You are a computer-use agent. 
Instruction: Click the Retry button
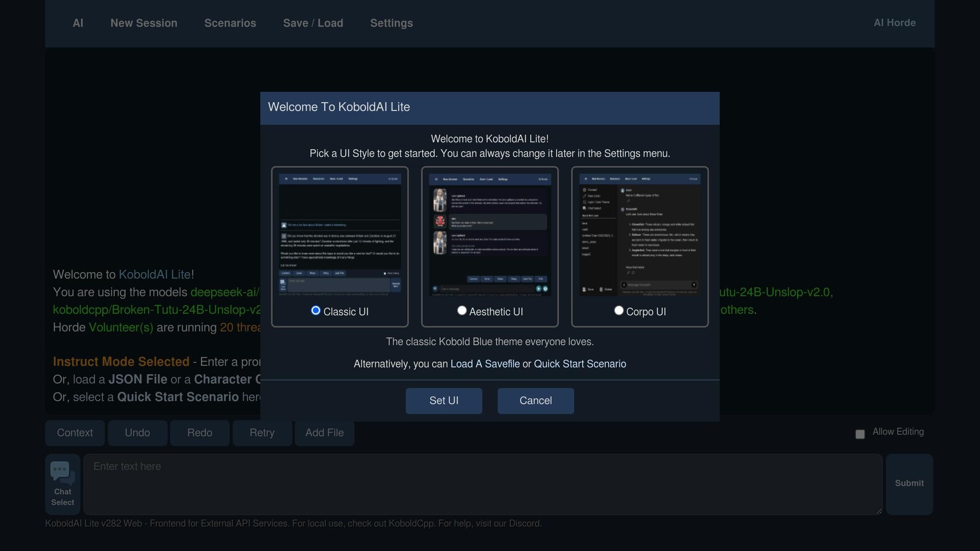[262, 433]
